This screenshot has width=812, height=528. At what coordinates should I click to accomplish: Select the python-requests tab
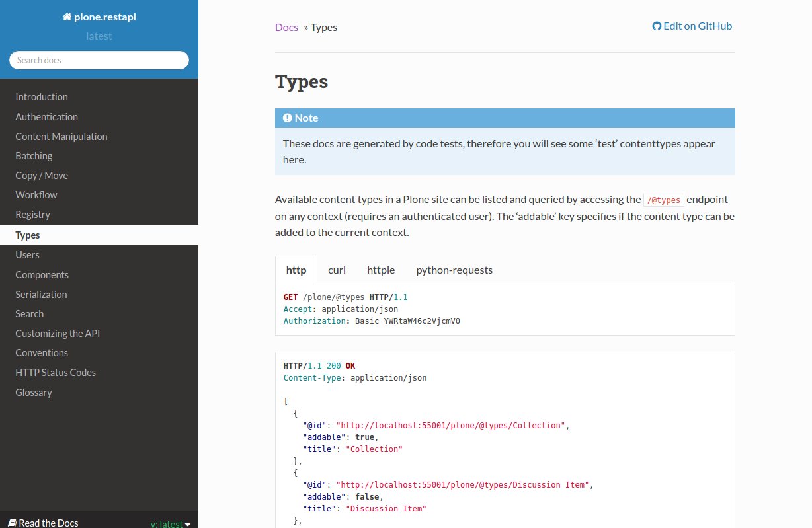click(454, 270)
